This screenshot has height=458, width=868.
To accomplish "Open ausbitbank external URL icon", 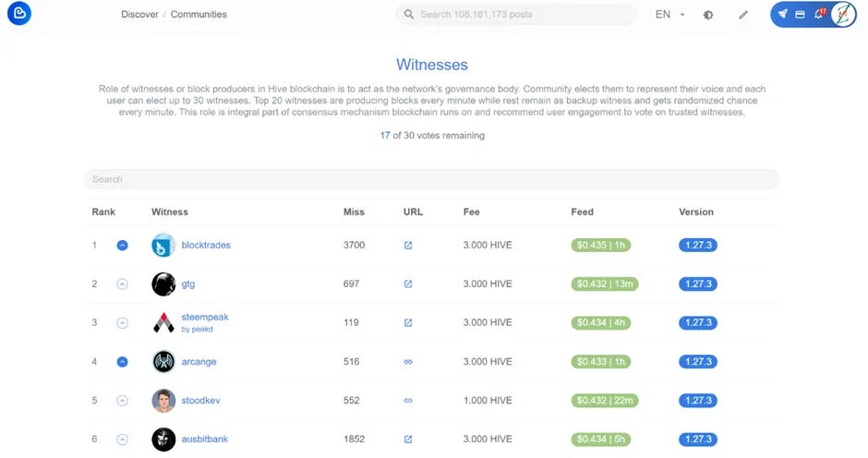I will coord(408,440).
